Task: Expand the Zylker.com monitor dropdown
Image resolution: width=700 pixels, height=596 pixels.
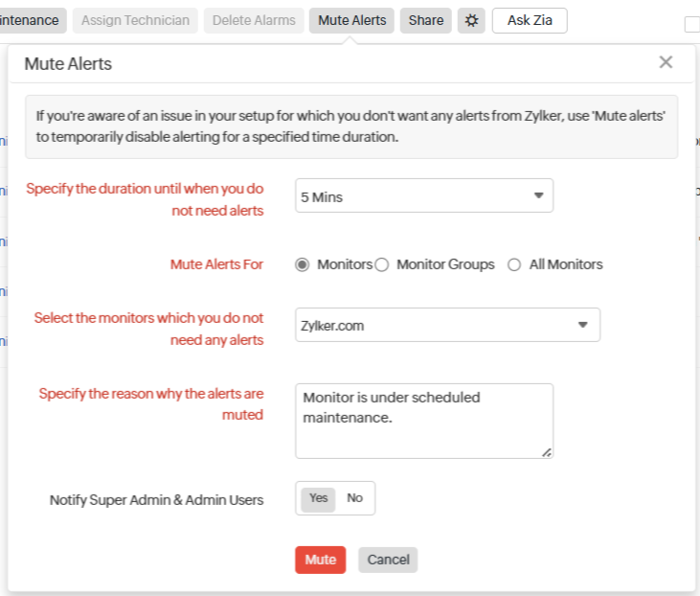Action: click(447, 325)
